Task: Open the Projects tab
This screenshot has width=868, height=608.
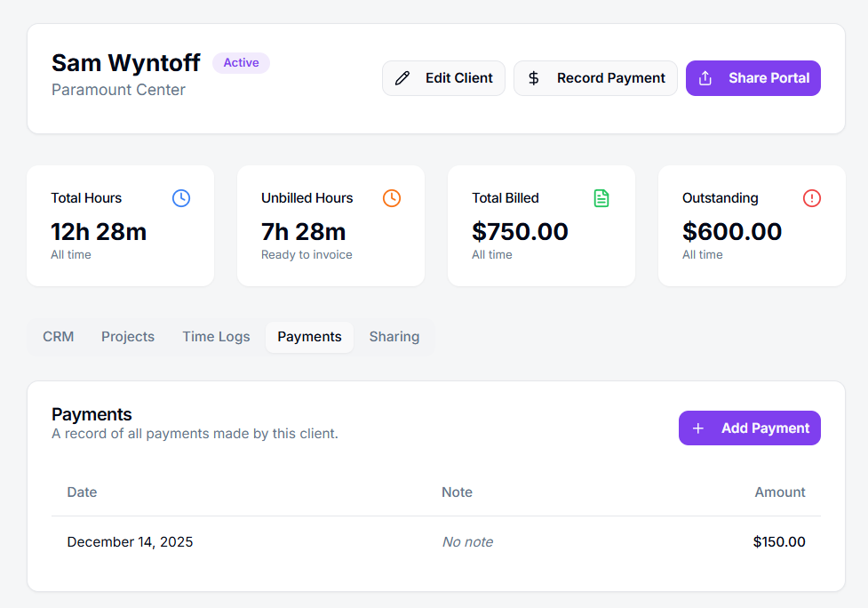Action: point(128,337)
